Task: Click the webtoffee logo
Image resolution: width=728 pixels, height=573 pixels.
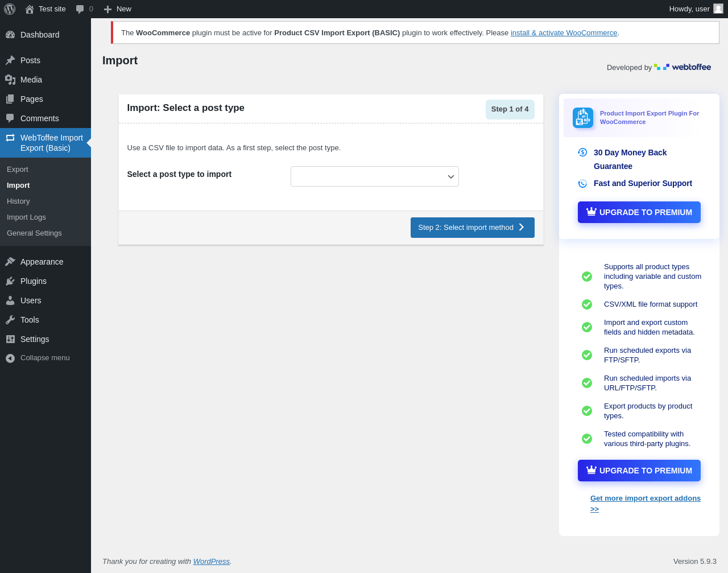Action: point(682,67)
